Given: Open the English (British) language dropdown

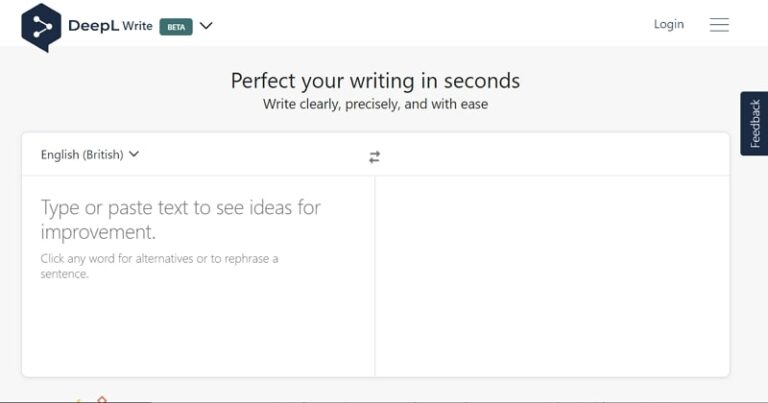Looking at the screenshot, I should point(90,155).
